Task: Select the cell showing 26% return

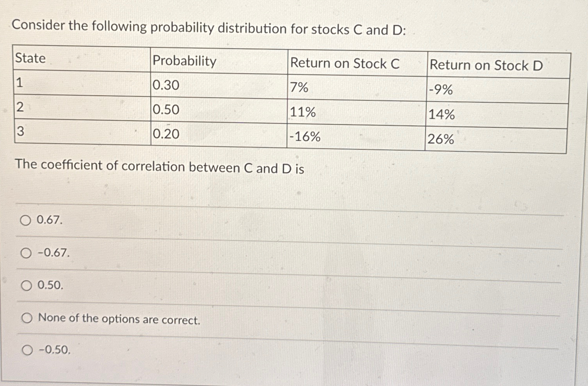Action: point(442,139)
